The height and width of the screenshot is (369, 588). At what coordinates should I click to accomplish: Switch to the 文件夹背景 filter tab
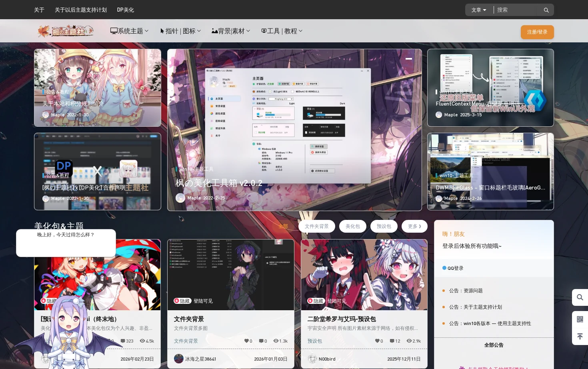[317, 226]
